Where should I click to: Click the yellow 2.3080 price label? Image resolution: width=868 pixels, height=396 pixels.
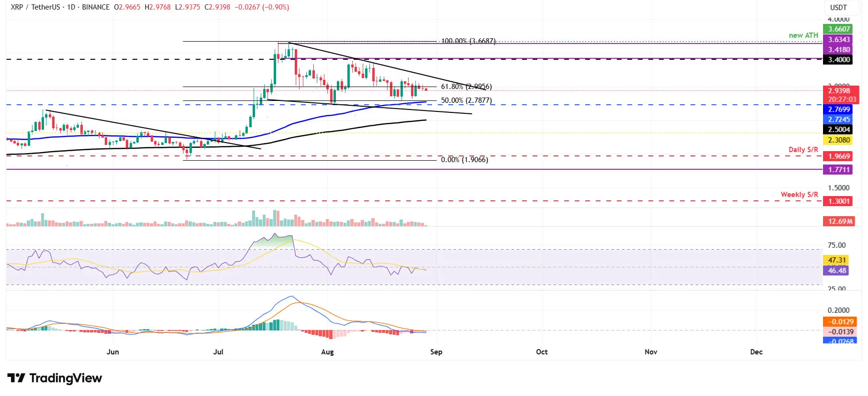[x=839, y=140]
